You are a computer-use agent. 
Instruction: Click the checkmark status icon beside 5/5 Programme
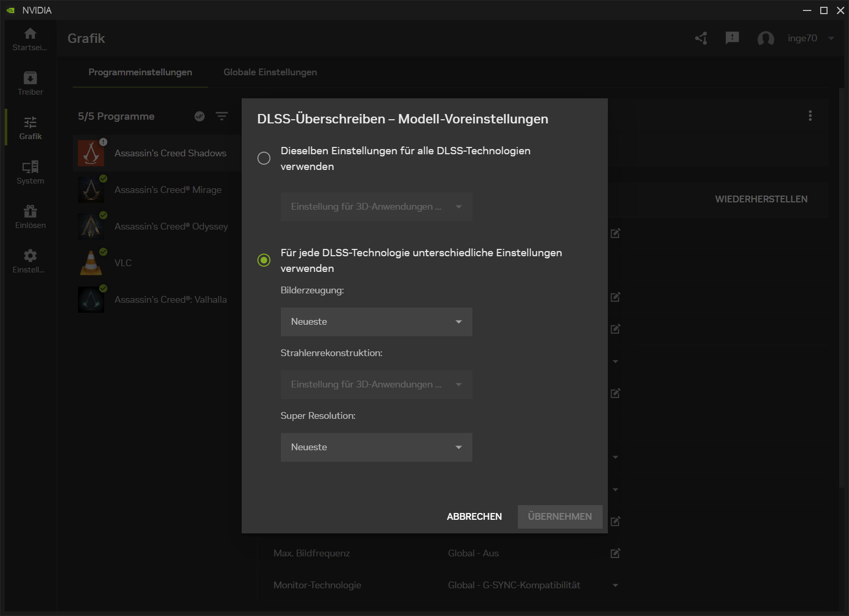point(199,116)
